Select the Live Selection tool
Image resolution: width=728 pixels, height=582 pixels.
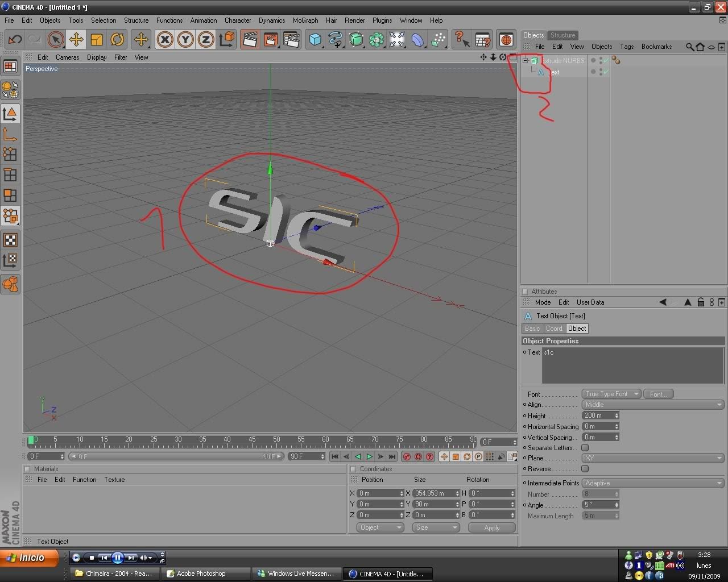55,39
